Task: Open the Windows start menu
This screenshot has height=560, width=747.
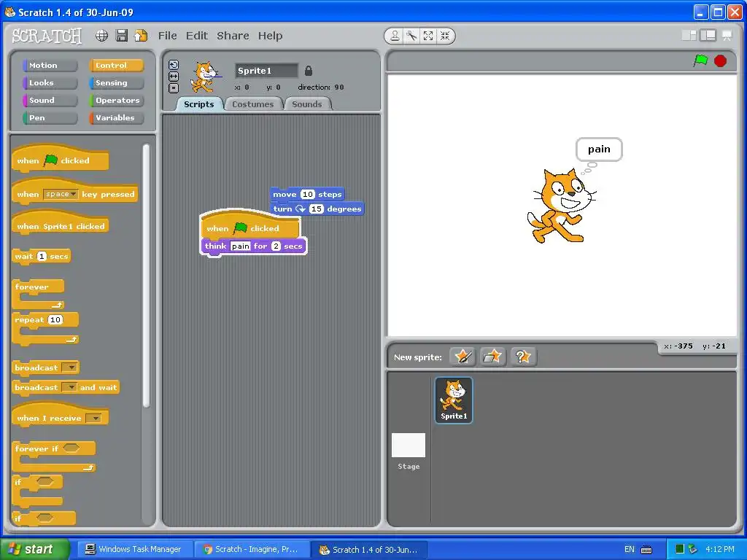Action: coord(34,549)
